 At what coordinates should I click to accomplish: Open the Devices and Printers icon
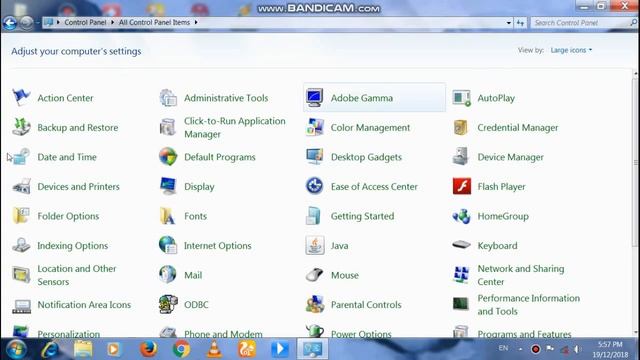pyautogui.click(x=21, y=187)
